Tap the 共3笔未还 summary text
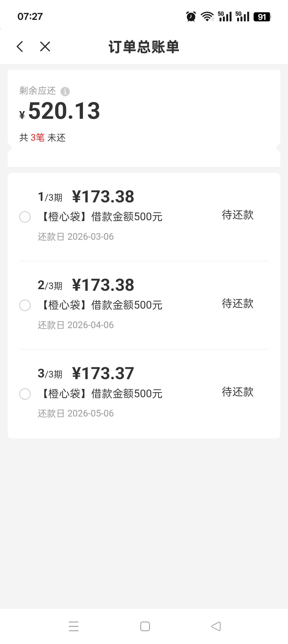Image resolution: width=288 pixels, height=644 pixels. coord(42,138)
